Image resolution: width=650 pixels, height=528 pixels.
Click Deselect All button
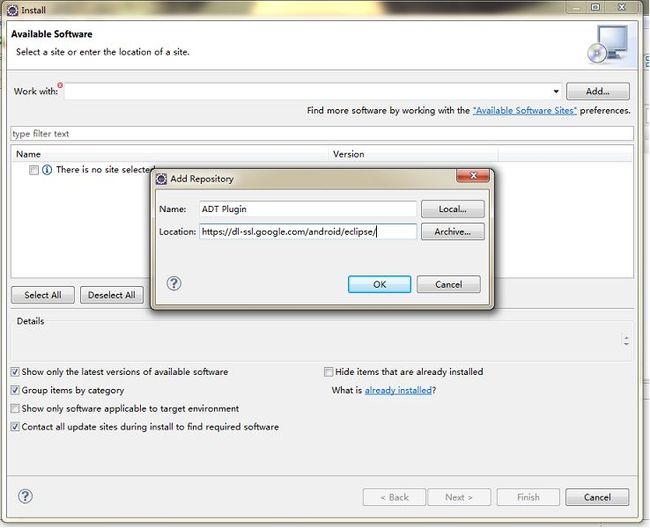coord(112,295)
